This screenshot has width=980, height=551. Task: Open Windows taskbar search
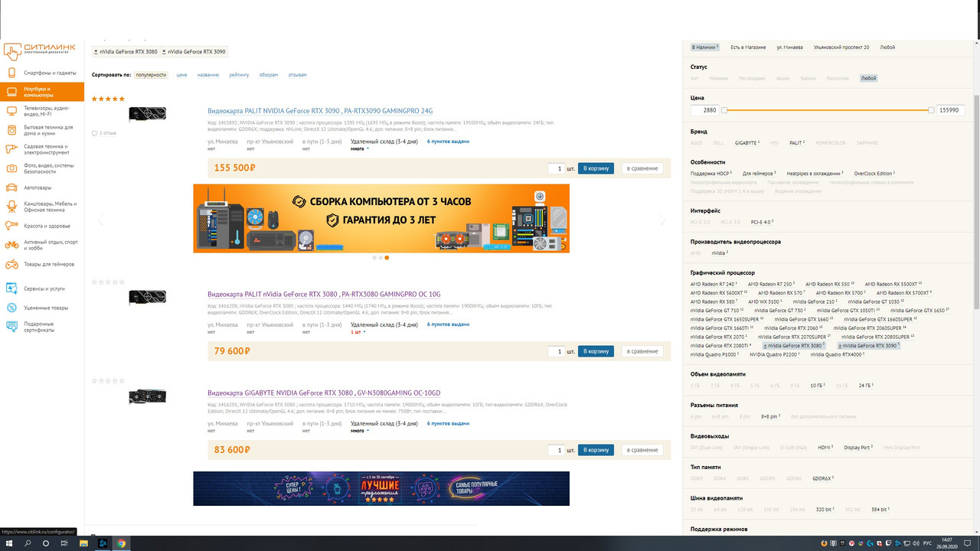[28, 543]
